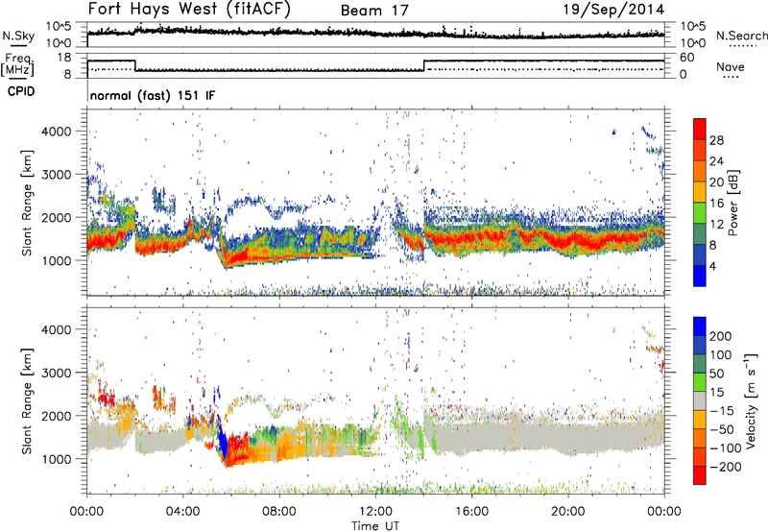Click the gray segment of velocity colorbar
The image size is (768, 532).
(700, 400)
